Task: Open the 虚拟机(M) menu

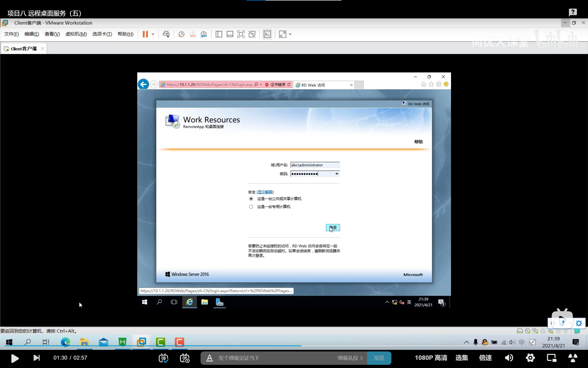Action: (76, 34)
